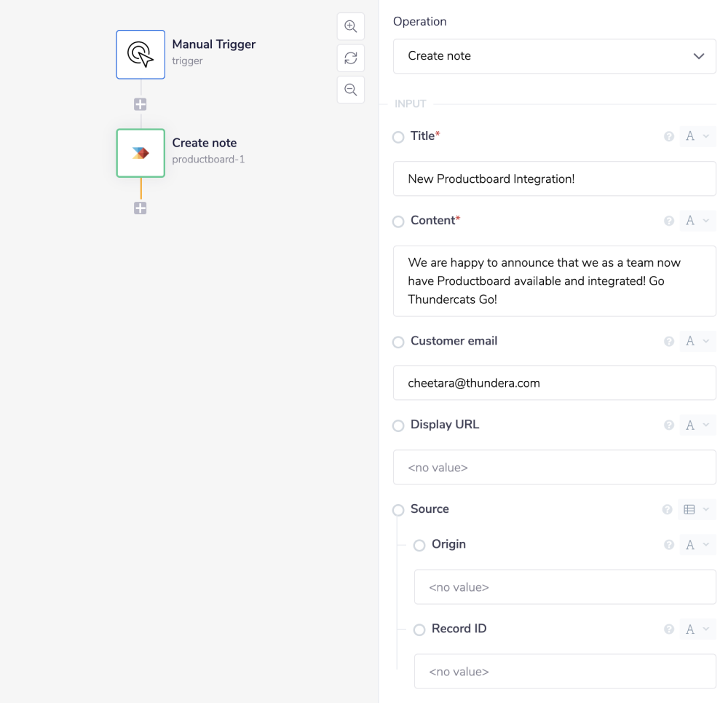Open the type selector dropdown beside Title
The width and height of the screenshot is (728, 703).
pos(697,136)
